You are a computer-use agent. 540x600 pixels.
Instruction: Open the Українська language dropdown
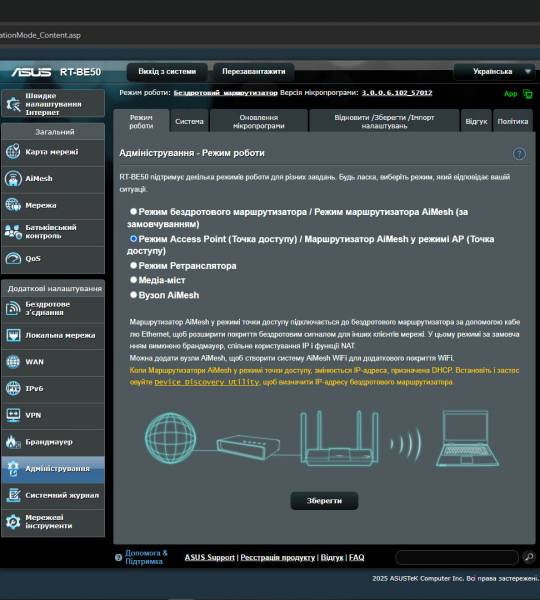pyautogui.click(x=494, y=72)
